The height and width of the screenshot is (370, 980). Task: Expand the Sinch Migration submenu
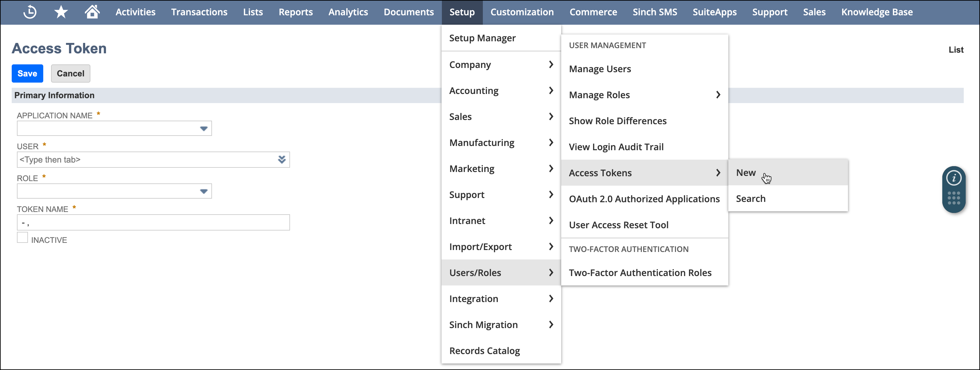[x=501, y=325]
